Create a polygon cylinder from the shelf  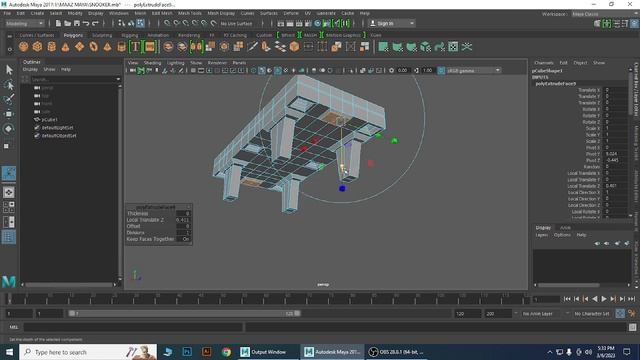coord(51,47)
